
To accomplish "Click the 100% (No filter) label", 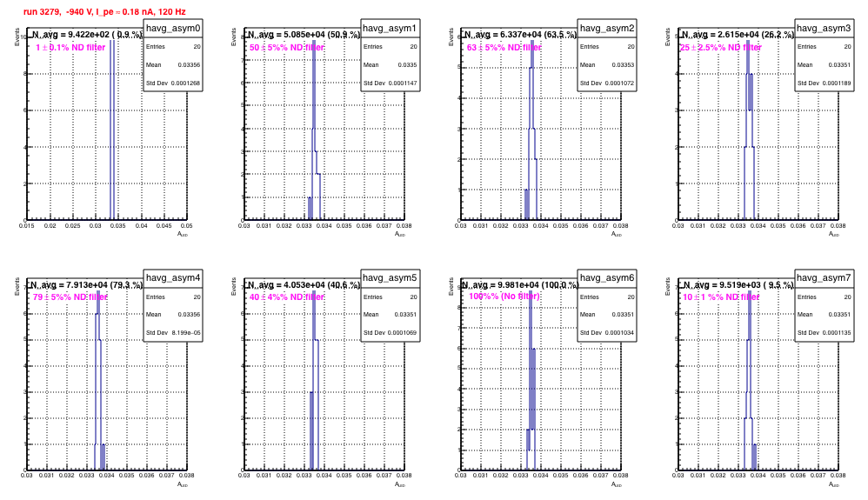I will [x=504, y=297].
